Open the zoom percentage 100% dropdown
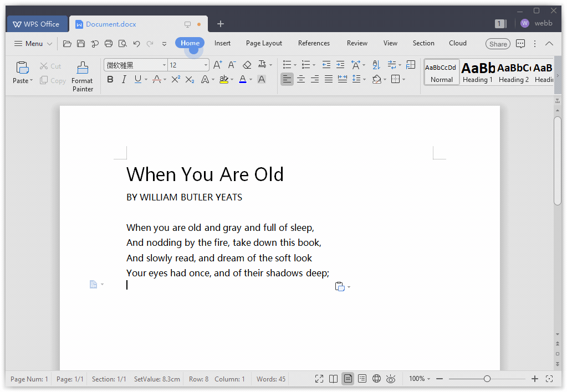This screenshot has height=392, width=567. tap(420, 379)
